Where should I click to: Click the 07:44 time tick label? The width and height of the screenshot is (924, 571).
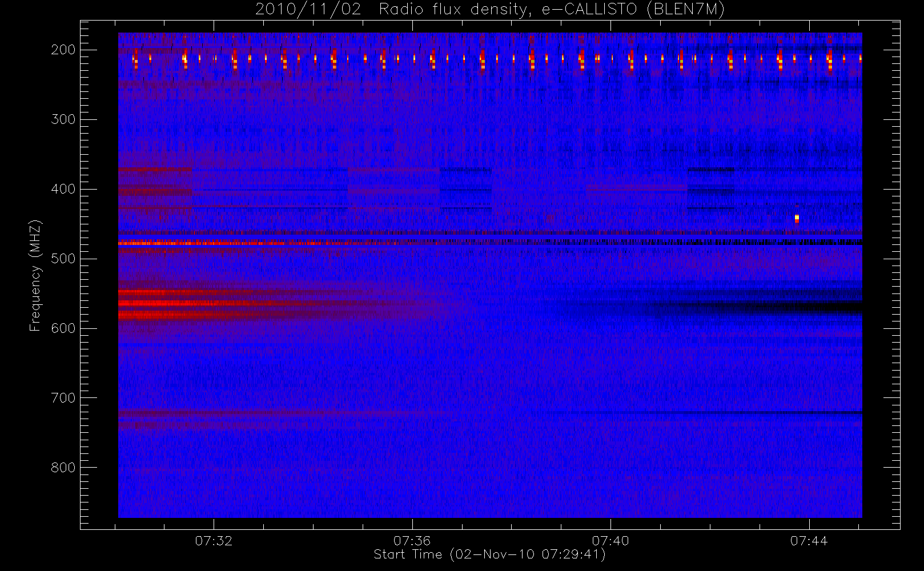(x=809, y=541)
